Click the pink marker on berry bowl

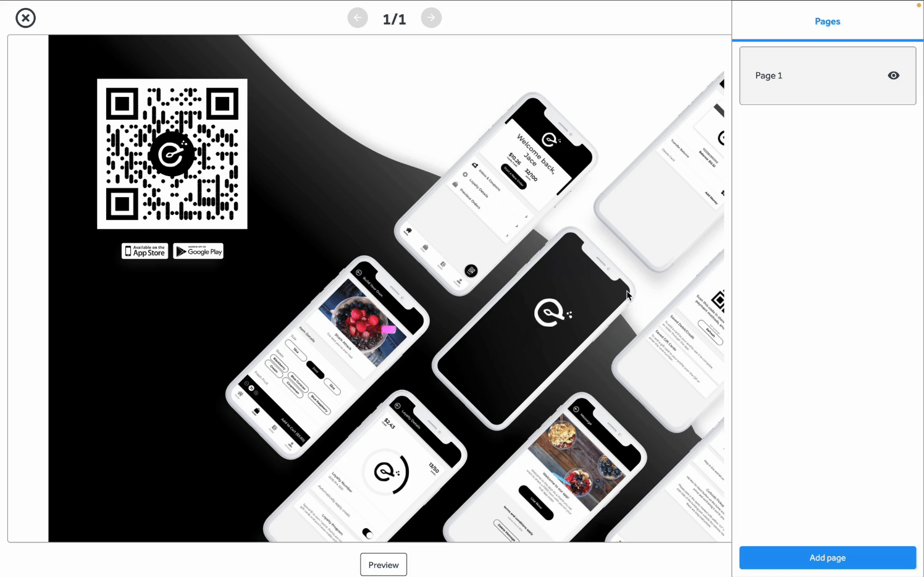point(388,329)
